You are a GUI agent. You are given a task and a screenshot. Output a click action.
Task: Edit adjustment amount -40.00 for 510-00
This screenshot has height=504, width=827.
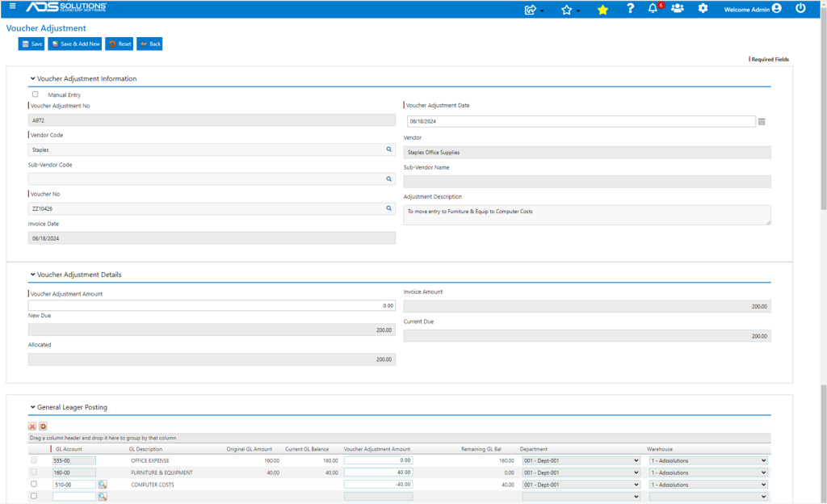(378, 485)
